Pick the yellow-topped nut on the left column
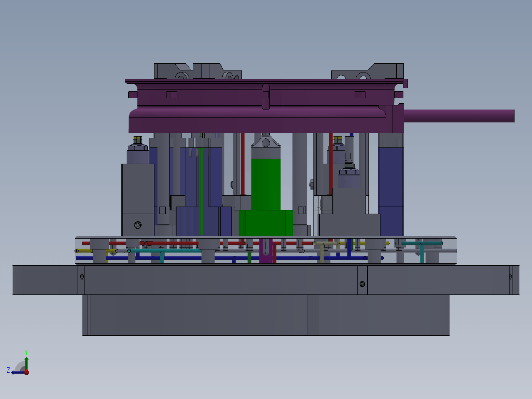 (x=138, y=139)
